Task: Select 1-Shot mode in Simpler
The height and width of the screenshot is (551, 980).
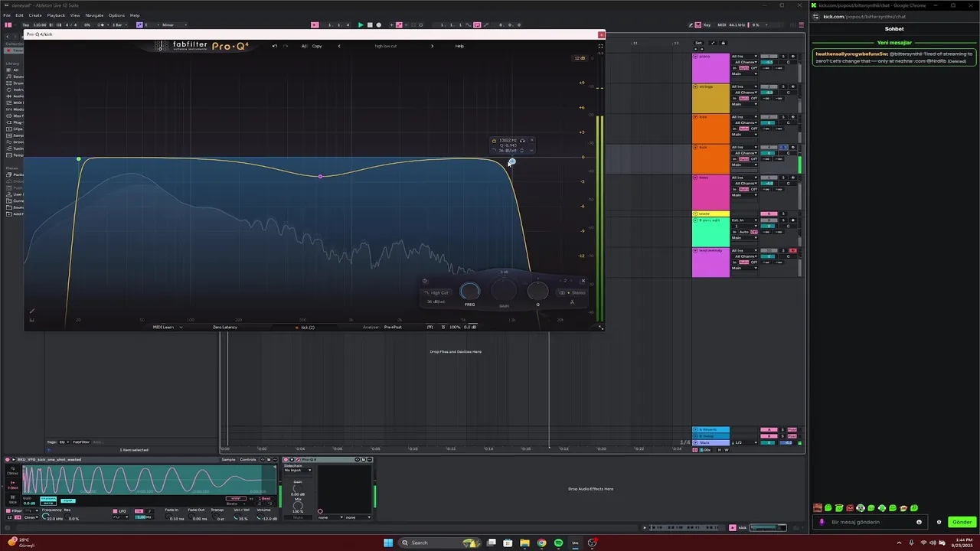Action: tap(12, 486)
